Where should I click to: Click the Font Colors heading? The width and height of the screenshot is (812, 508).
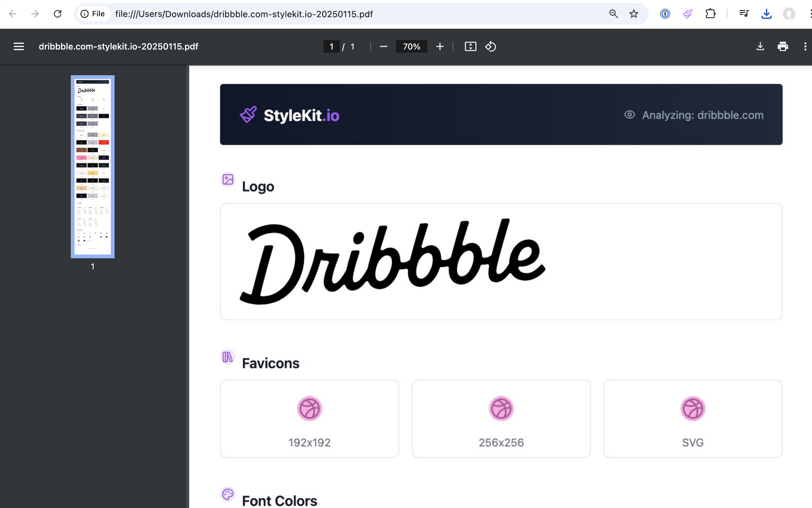279,501
